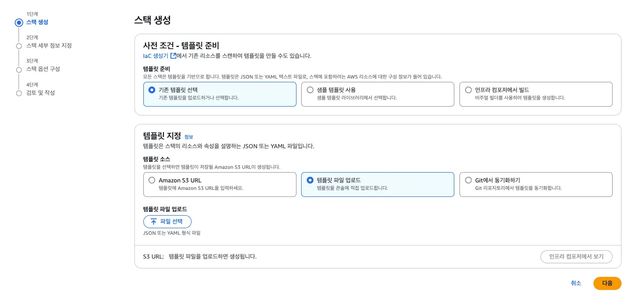Click the 인프라 컴포저에서 보기 button
644x304 pixels.
(x=576, y=257)
